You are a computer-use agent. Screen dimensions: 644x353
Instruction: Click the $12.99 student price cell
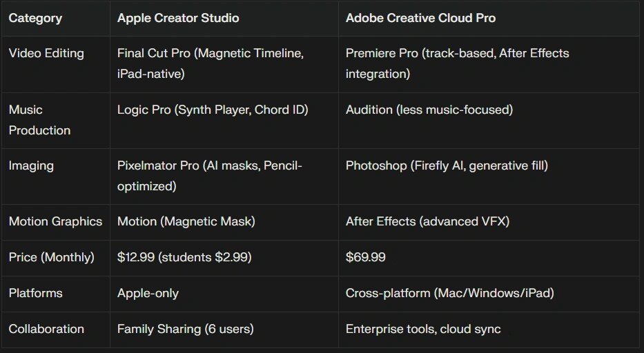coord(184,257)
